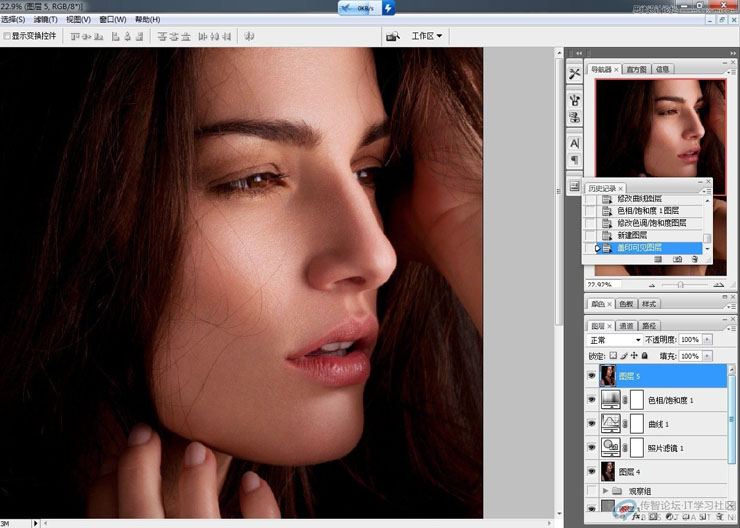Hide the 照片滤镜 1 layer
This screenshot has width=740, height=528.
click(591, 448)
